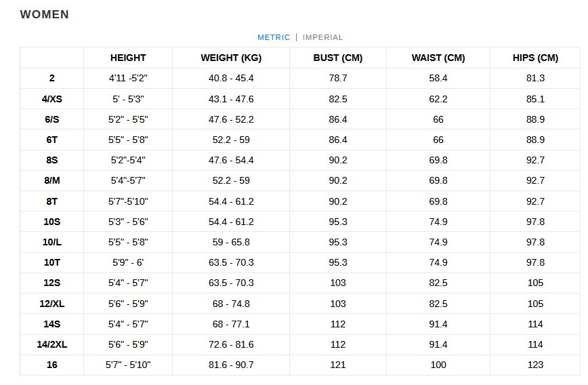
Task: Select the size 16 row label
Action: tap(52, 365)
